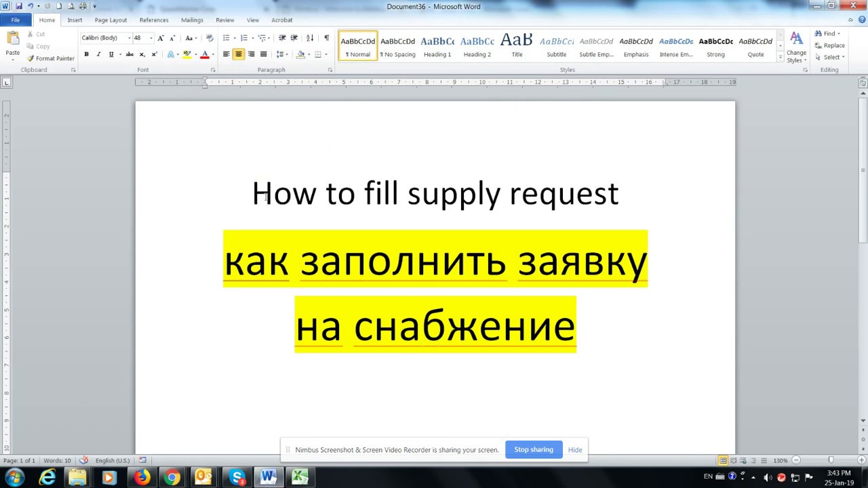Image resolution: width=868 pixels, height=488 pixels.
Task: Justify the paragraph text
Action: (263, 54)
